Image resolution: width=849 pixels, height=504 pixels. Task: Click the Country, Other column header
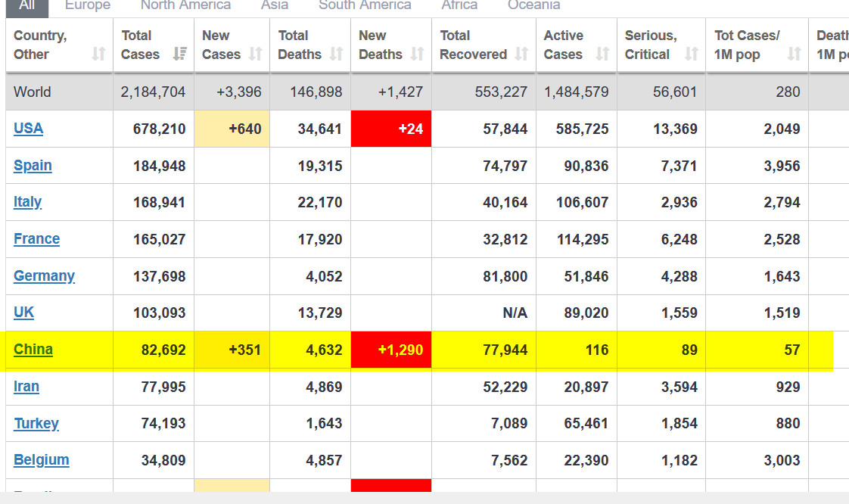(60, 45)
